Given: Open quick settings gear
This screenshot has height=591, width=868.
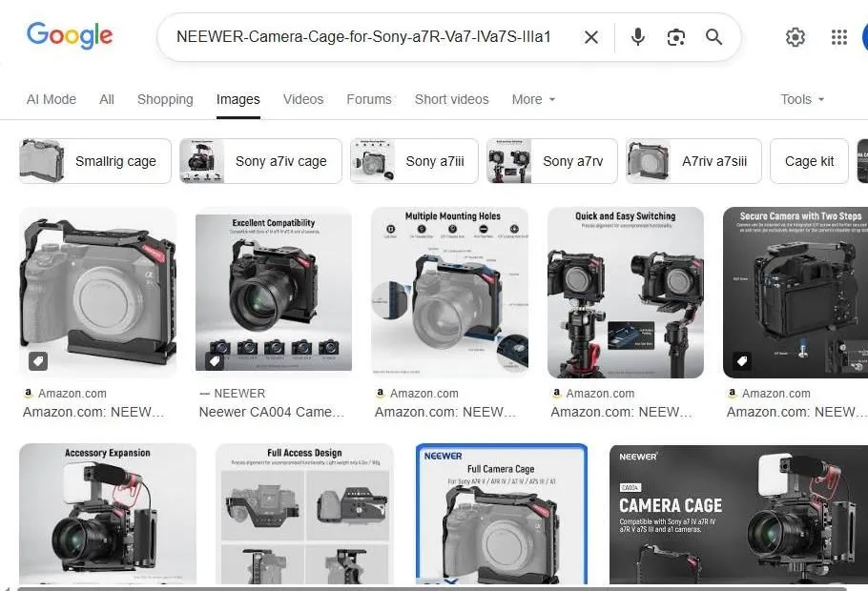Looking at the screenshot, I should pyautogui.click(x=796, y=37).
